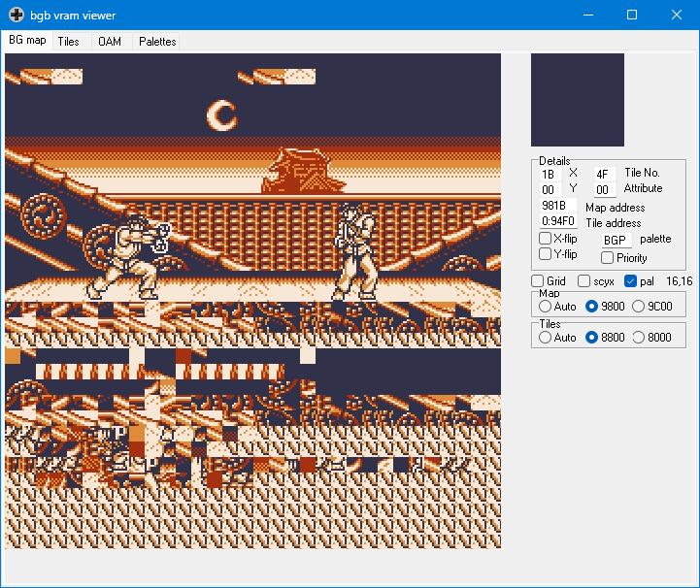
Task: Click the dark tile preview square
Action: [x=578, y=100]
